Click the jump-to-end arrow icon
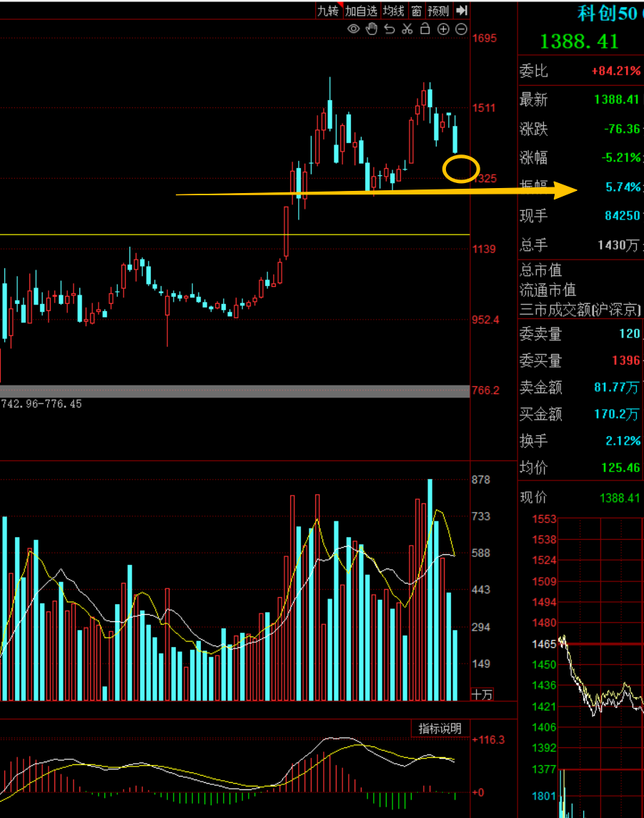 tap(462, 11)
